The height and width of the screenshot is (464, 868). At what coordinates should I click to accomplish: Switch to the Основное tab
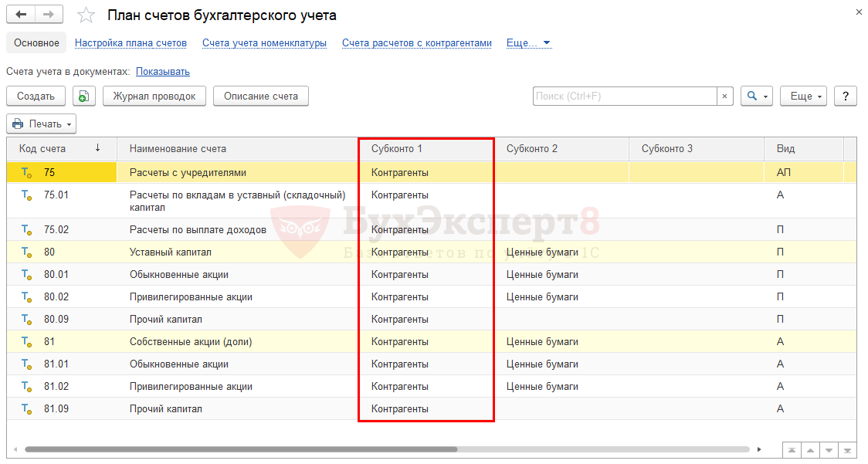pyautogui.click(x=36, y=43)
